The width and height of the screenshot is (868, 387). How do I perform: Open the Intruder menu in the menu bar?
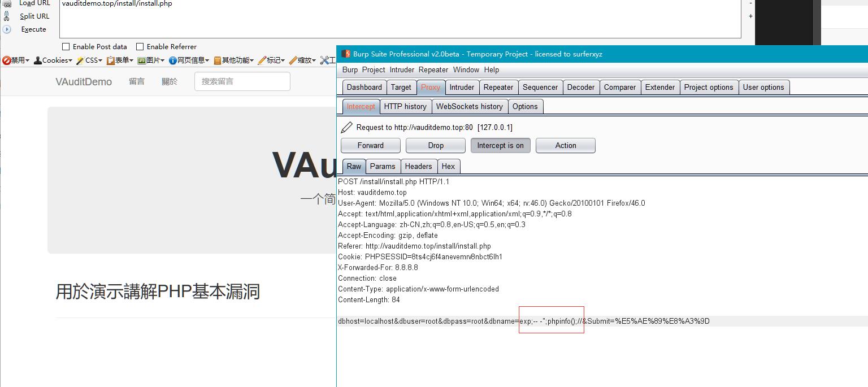(x=402, y=70)
